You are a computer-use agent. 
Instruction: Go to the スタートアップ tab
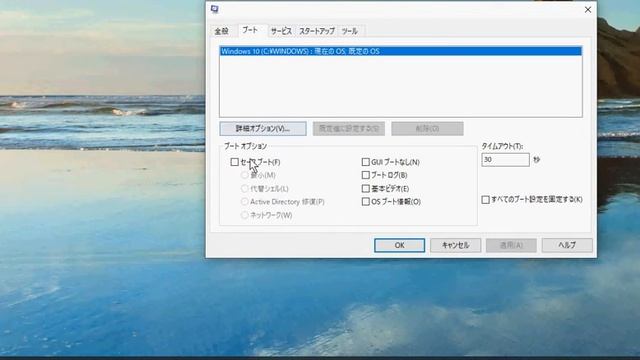(x=317, y=31)
